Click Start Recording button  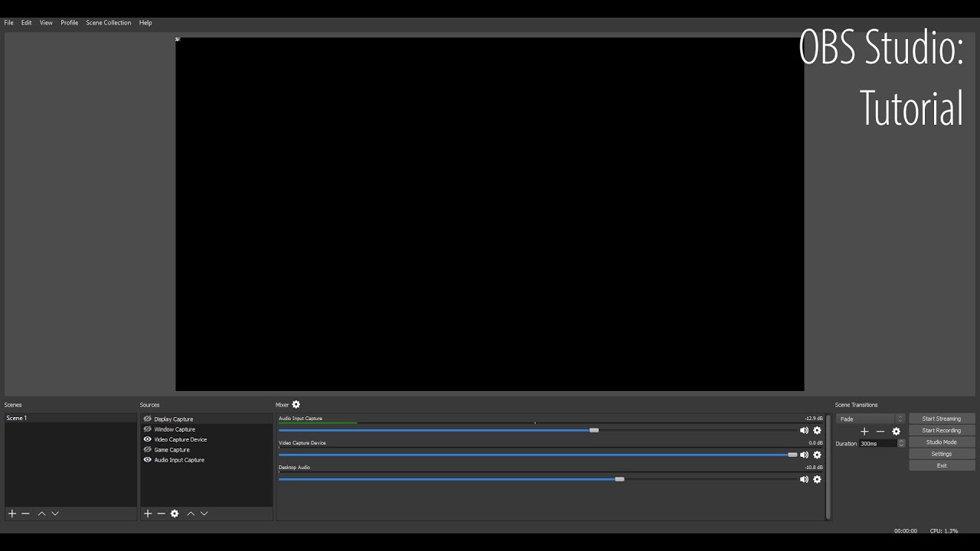pos(942,430)
